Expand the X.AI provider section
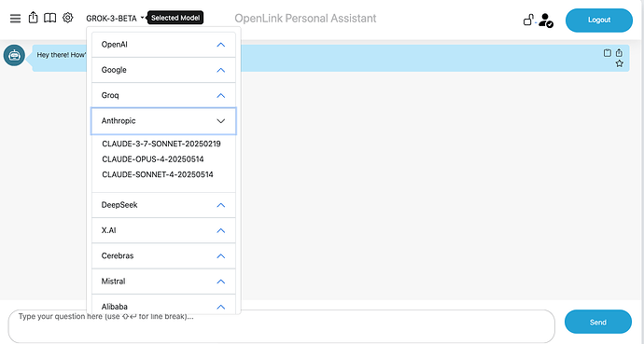 (x=163, y=230)
